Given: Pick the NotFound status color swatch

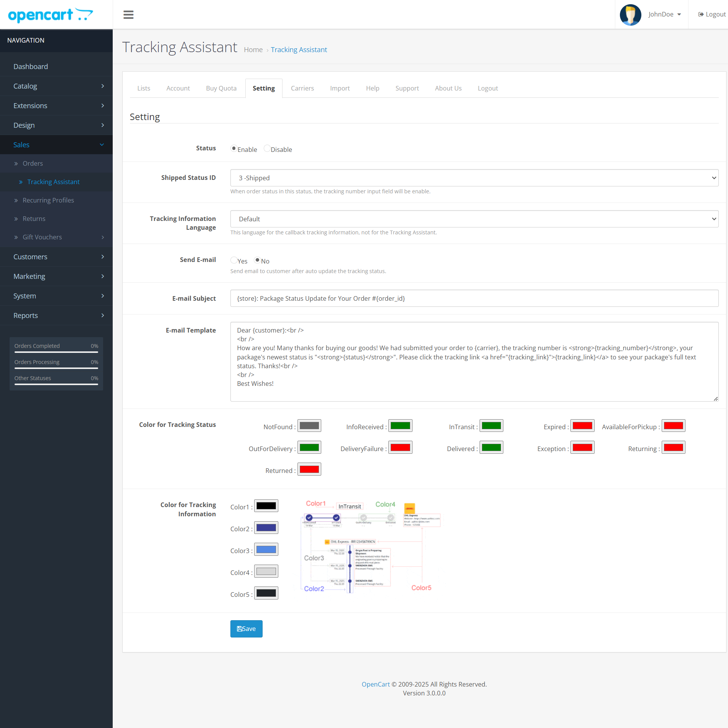Looking at the screenshot, I should tap(309, 426).
